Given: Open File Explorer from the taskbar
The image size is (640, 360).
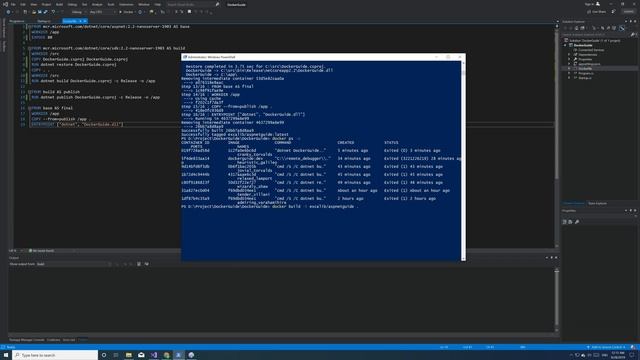Looking at the screenshot, I should click(129, 355).
